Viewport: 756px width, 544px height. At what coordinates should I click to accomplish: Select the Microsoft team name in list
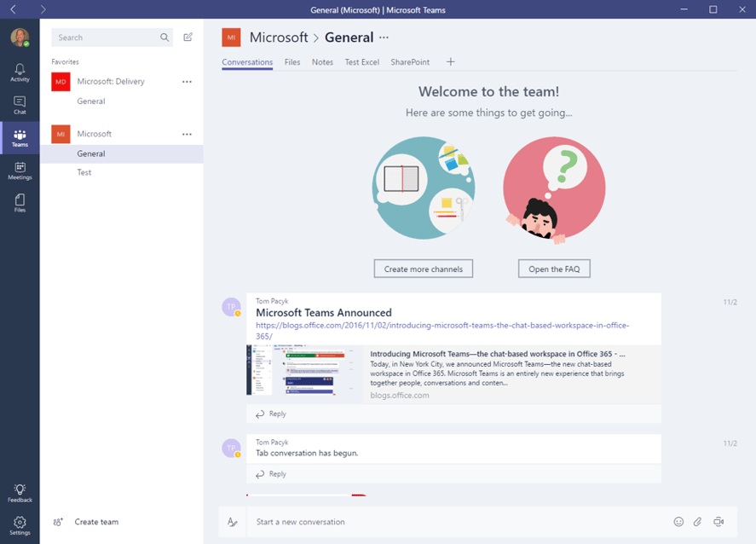coord(95,134)
